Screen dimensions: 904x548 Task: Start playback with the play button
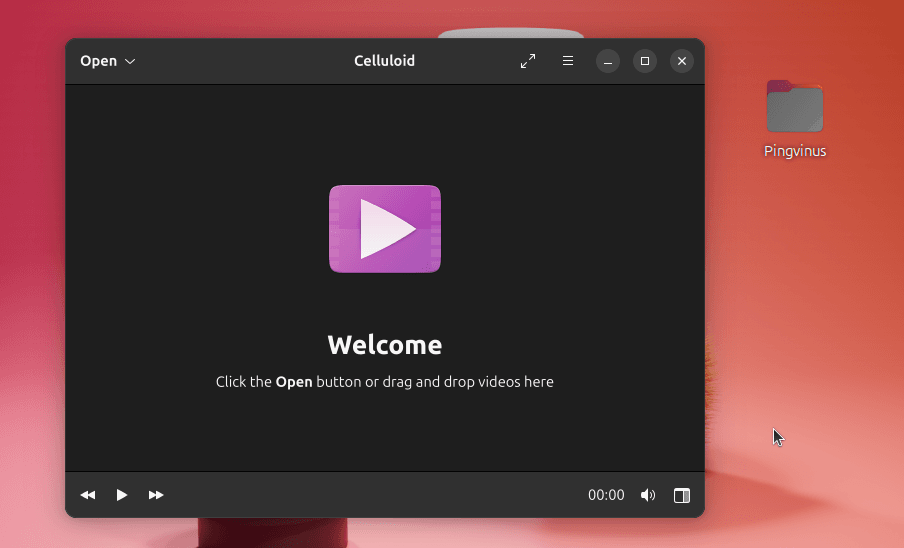point(122,495)
